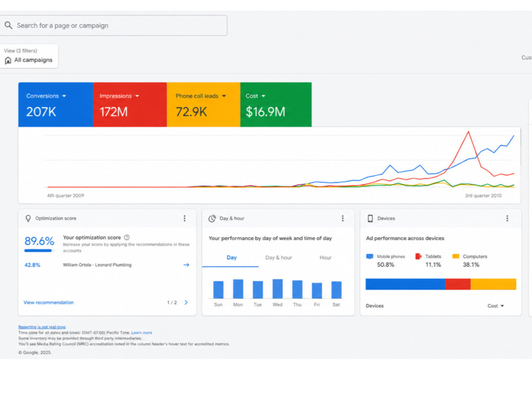532x399 pixels.
Task: Open the Day & hour card options menu
Action: coord(343,218)
